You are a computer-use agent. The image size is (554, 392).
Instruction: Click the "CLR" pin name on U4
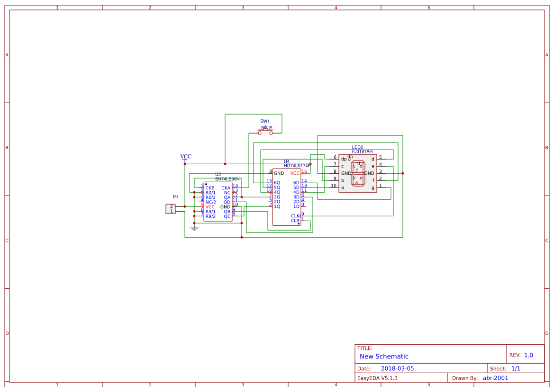pos(295,221)
